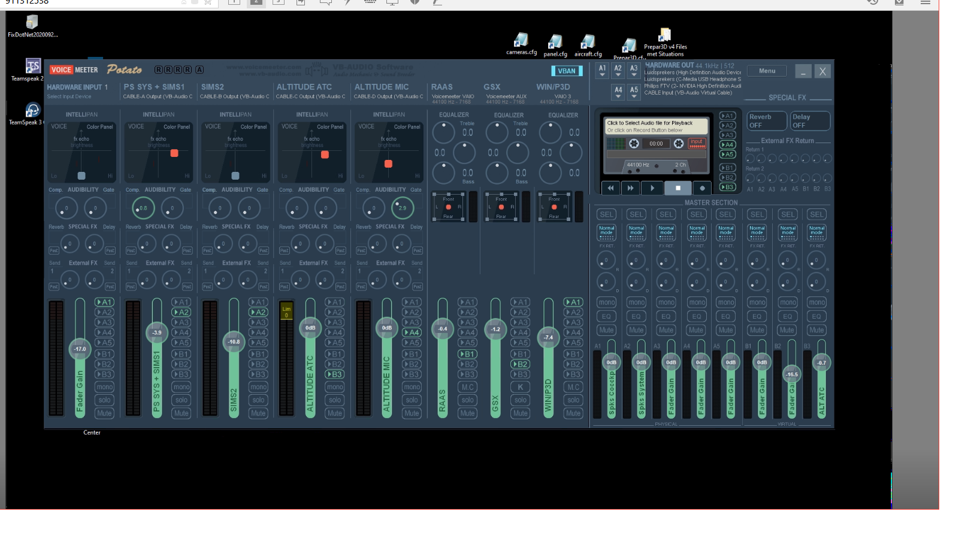Toggle B2 routing on GSX strip

click(520, 364)
